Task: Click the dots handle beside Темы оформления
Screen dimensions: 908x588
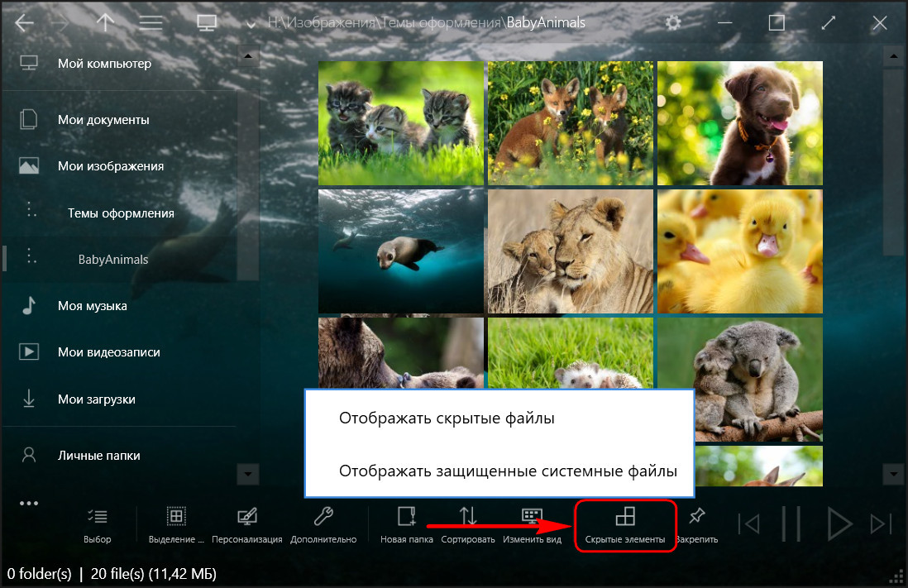Action: [31, 209]
